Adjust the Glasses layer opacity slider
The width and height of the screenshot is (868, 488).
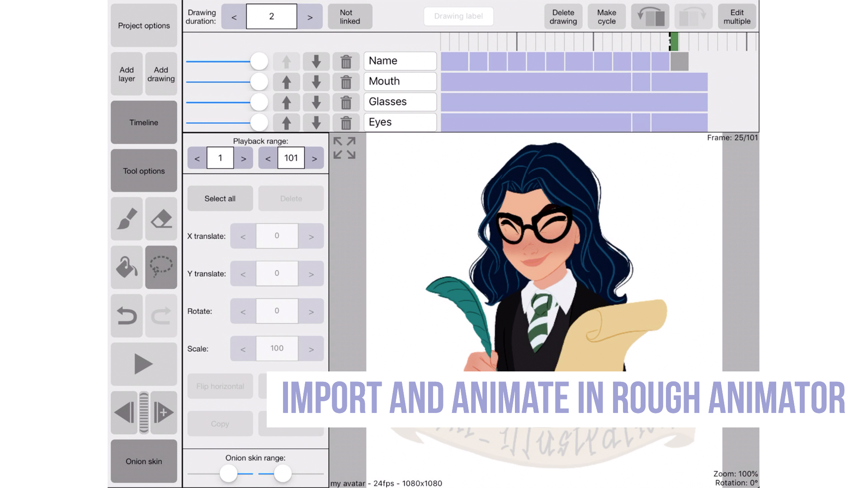pyautogui.click(x=259, y=102)
